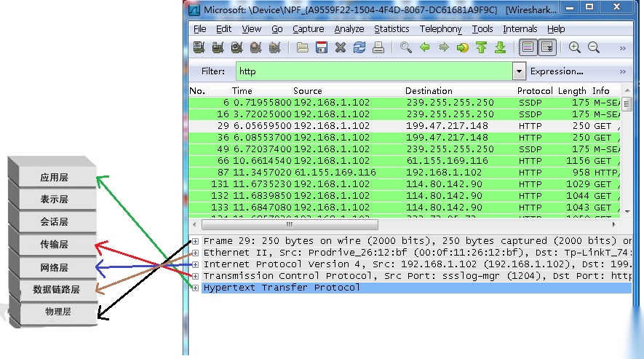644x359 pixels.
Task: Zoom out of packet text
Action: pos(594,48)
